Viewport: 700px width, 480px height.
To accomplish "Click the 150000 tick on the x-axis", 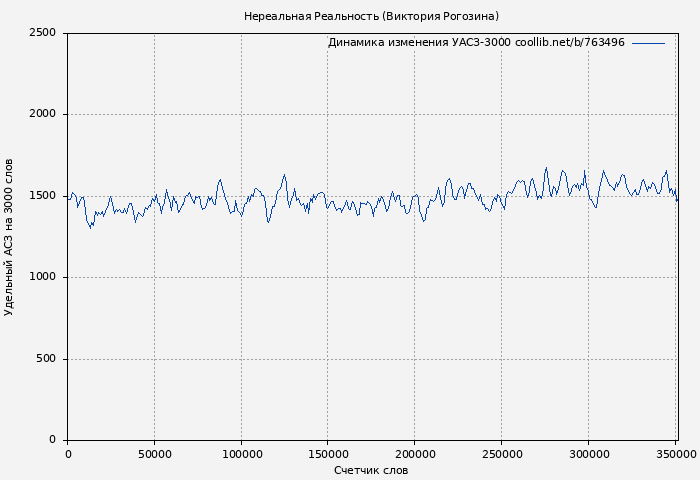I will pyautogui.click(x=327, y=454).
